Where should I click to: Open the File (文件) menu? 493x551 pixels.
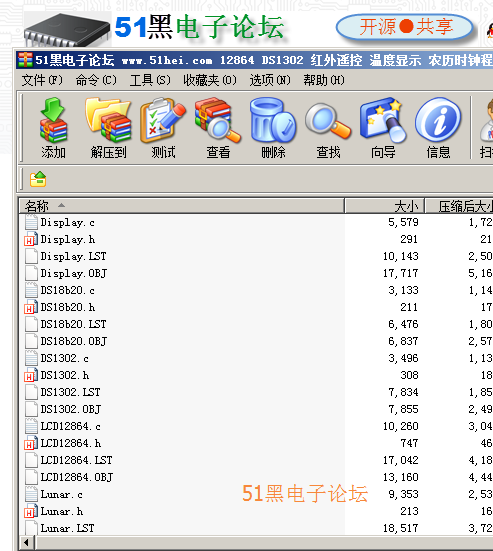click(42, 80)
